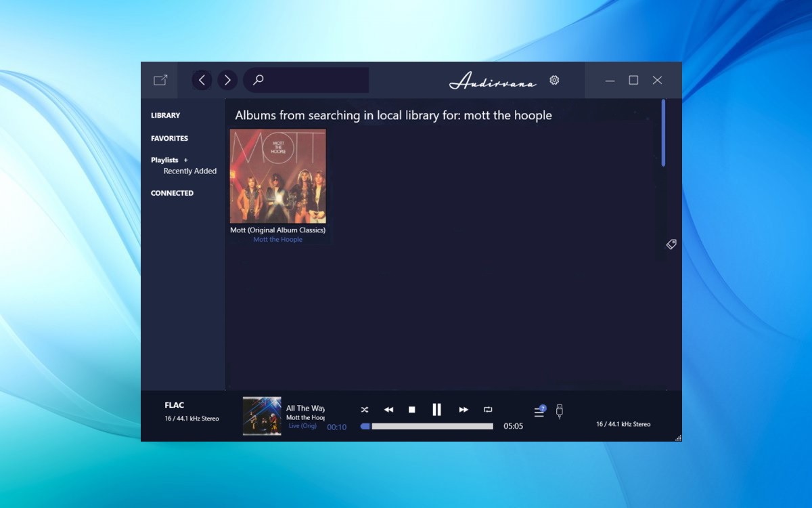Click the search magnifier icon
The height and width of the screenshot is (508, 812).
point(258,80)
